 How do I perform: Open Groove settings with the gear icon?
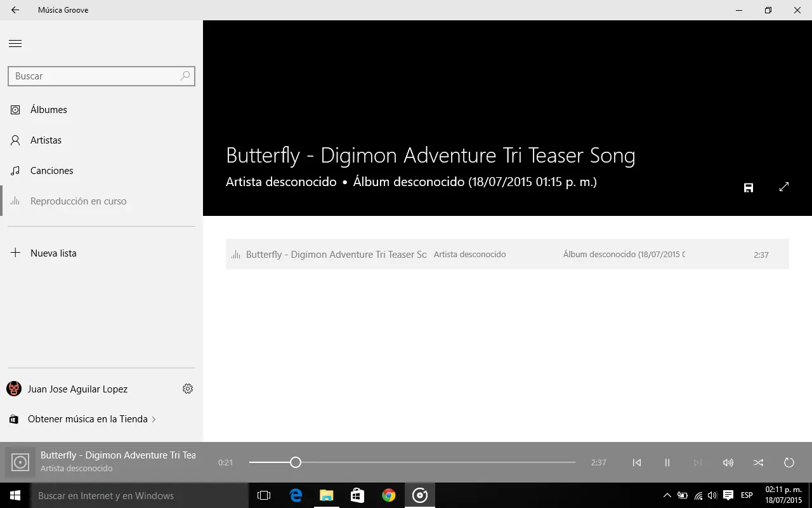point(188,389)
